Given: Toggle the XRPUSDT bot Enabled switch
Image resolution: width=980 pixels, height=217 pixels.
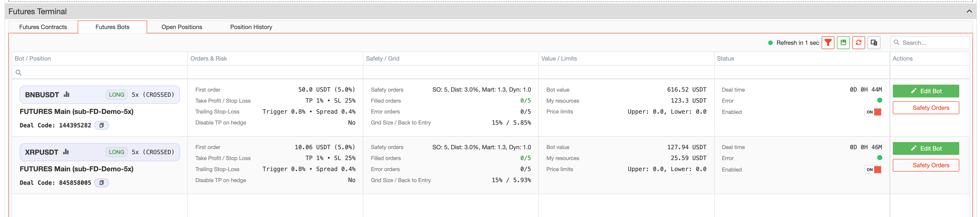Looking at the screenshot, I should pyautogui.click(x=873, y=170).
